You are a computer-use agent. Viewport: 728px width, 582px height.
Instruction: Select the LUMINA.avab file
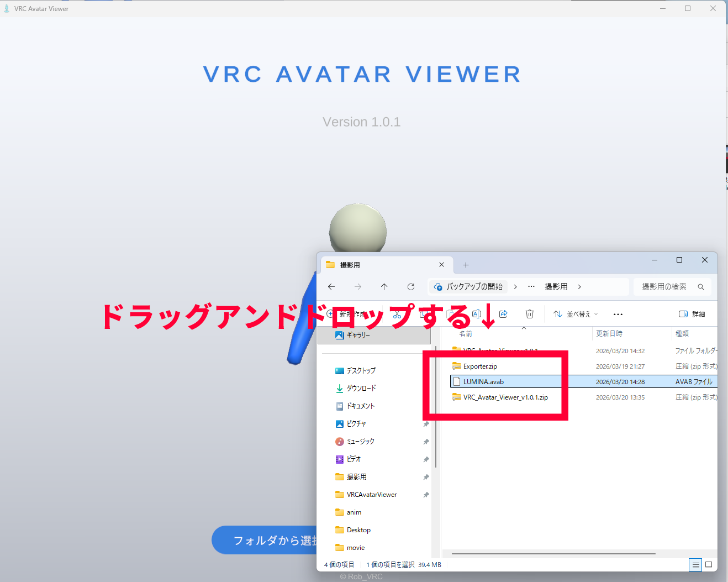click(483, 382)
